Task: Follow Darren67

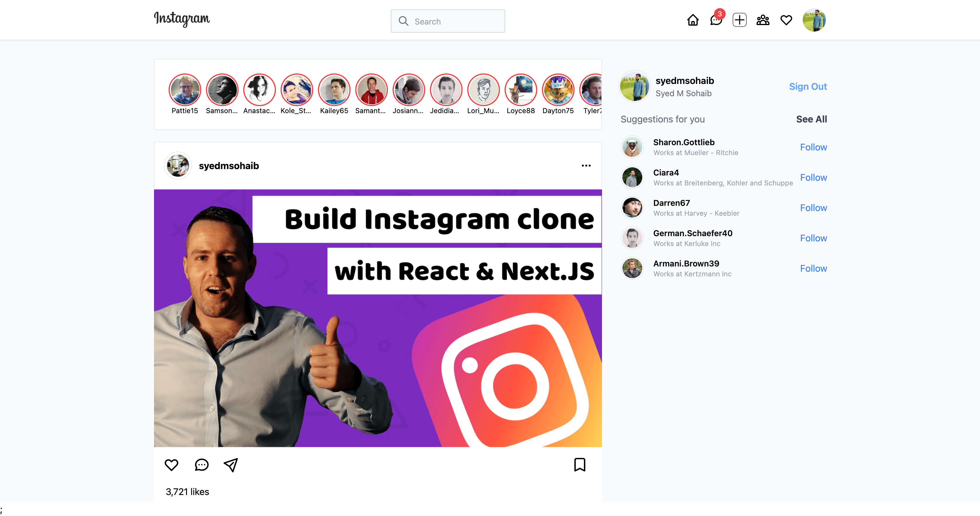Action: click(813, 208)
